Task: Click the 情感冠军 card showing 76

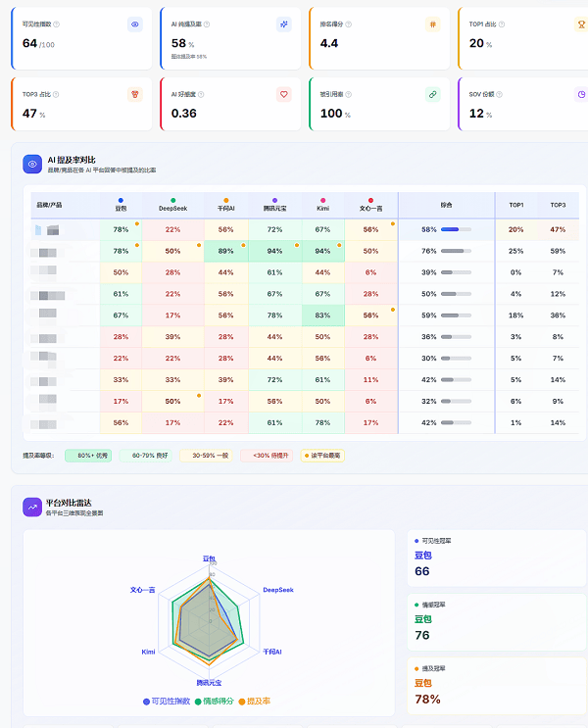Action: coord(497,622)
